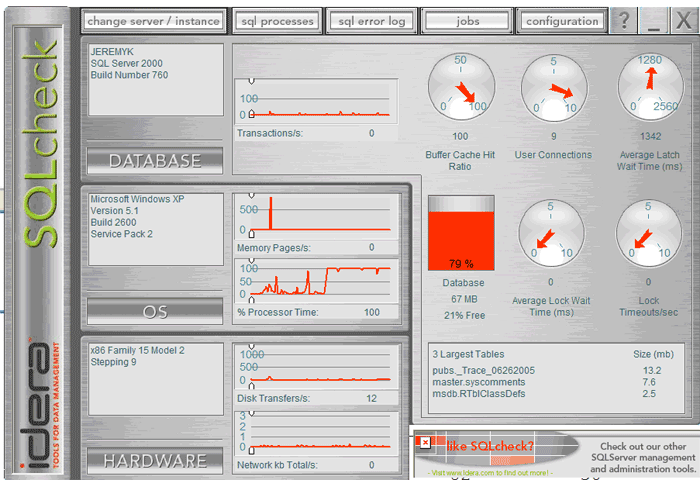Click the SQL Server 2000 text
700x480 pixels.
(x=126, y=63)
